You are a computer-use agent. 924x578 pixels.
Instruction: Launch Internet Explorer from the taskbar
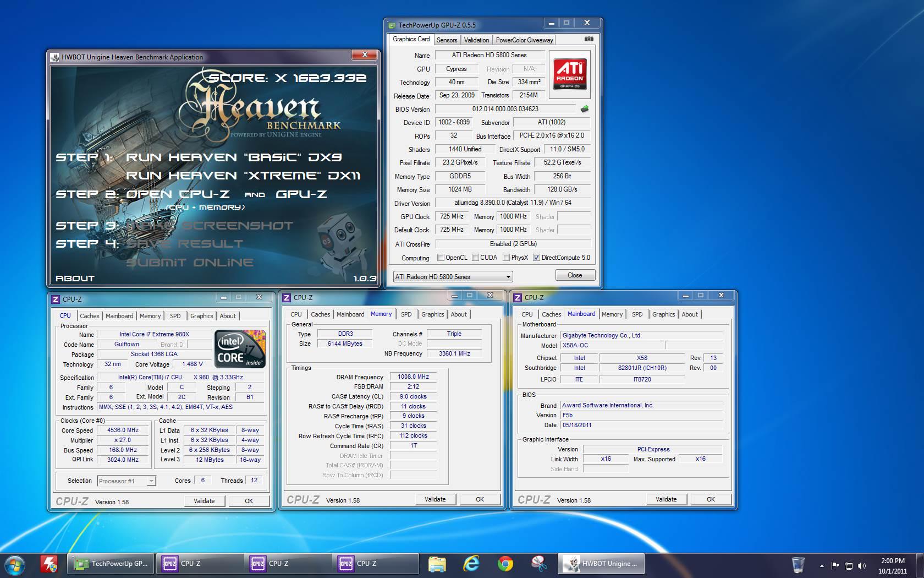coord(471,564)
